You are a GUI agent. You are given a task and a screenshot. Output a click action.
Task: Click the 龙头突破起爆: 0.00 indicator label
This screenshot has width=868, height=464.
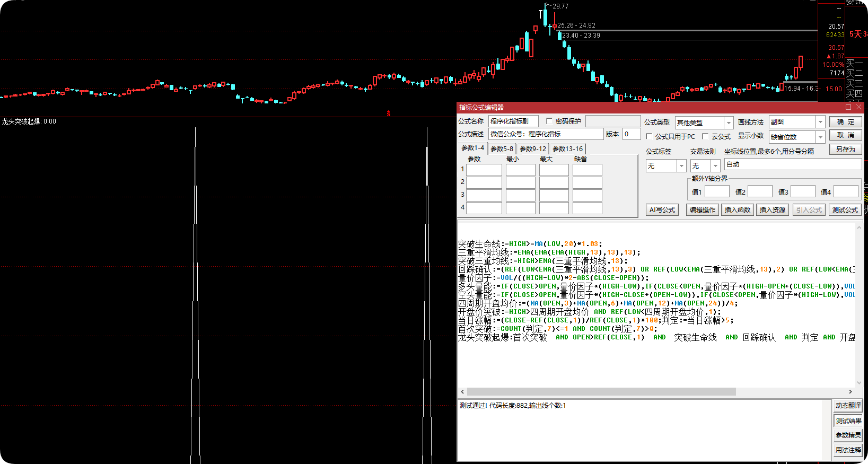(x=29, y=121)
